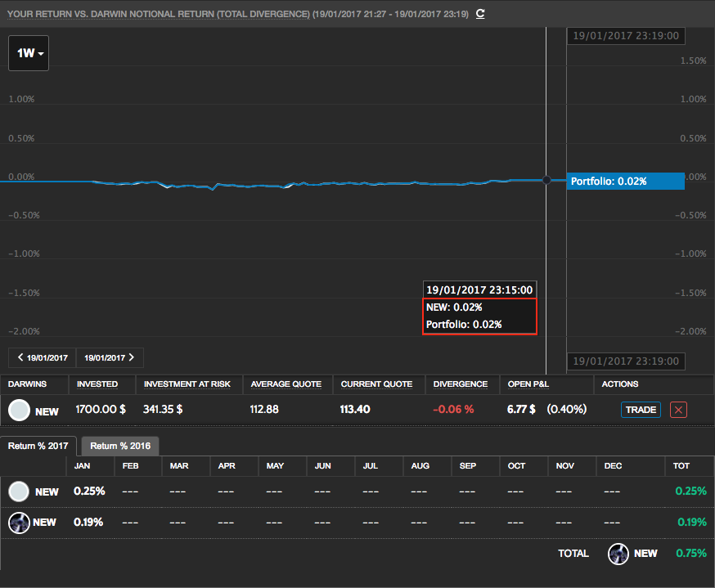Image resolution: width=715 pixels, height=588 pixels.
Task: Sort by the DIVERGENCE column header
Action: tap(461, 384)
